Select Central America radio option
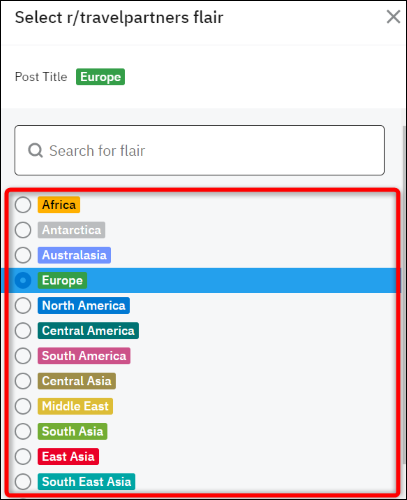The image size is (407, 500). pyautogui.click(x=23, y=331)
